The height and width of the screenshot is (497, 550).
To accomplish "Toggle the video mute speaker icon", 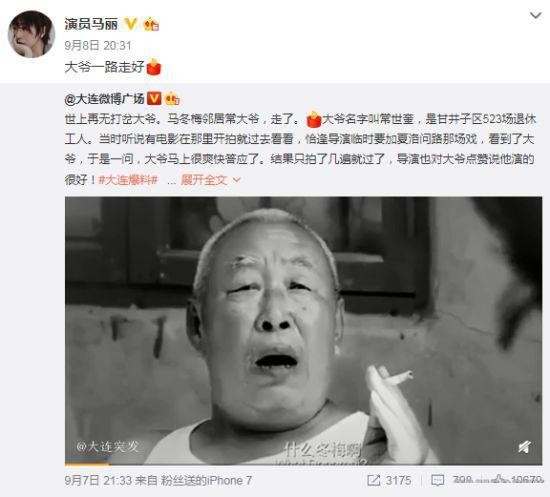I will 525,447.
